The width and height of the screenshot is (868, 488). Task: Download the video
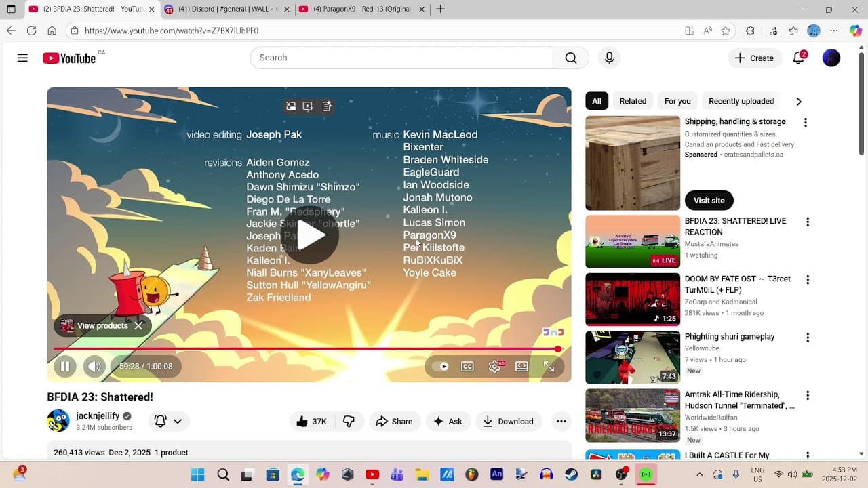pos(509,421)
